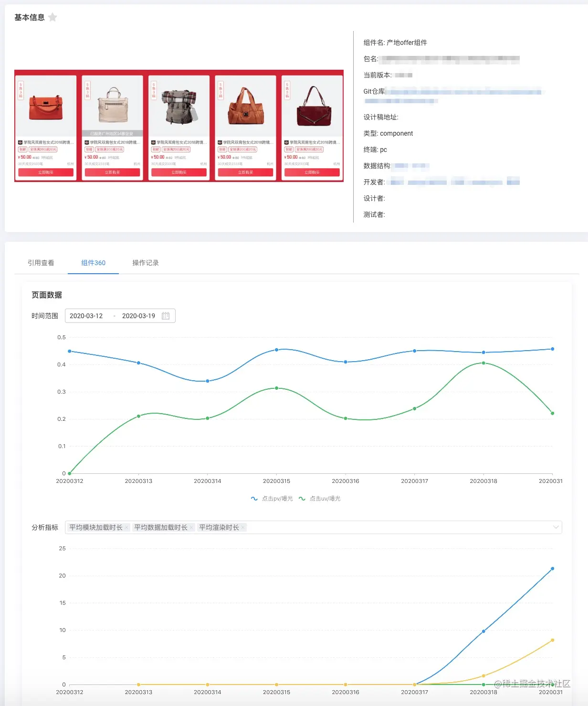Image resolution: width=588 pixels, height=706 pixels.
Task: Remove the 平均模块加载时长 tag
Action: (x=126, y=527)
